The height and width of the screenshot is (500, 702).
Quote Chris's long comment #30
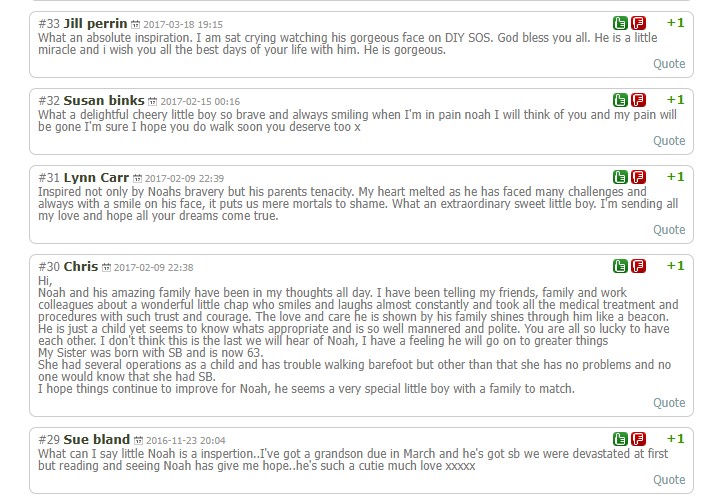669,402
